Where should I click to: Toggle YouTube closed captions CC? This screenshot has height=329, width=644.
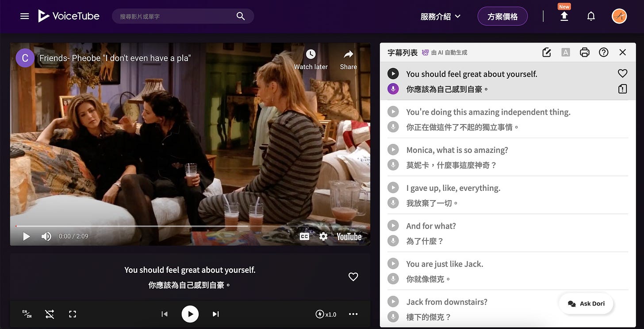304,236
